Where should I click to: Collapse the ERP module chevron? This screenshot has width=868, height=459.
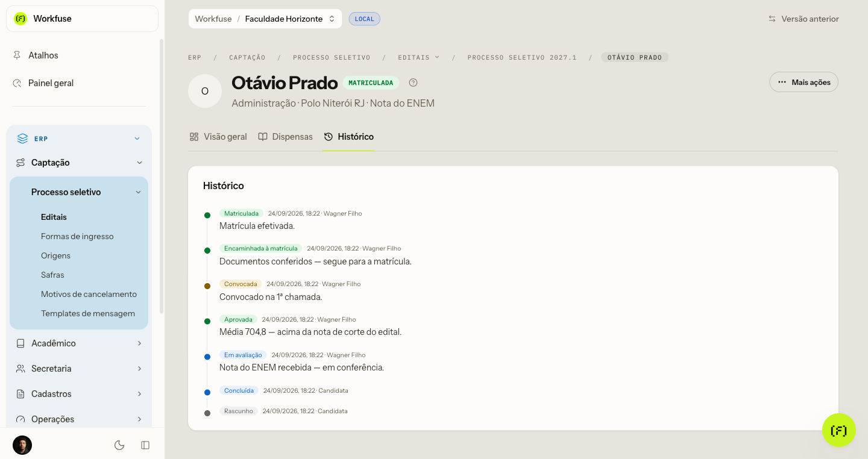[x=137, y=139]
